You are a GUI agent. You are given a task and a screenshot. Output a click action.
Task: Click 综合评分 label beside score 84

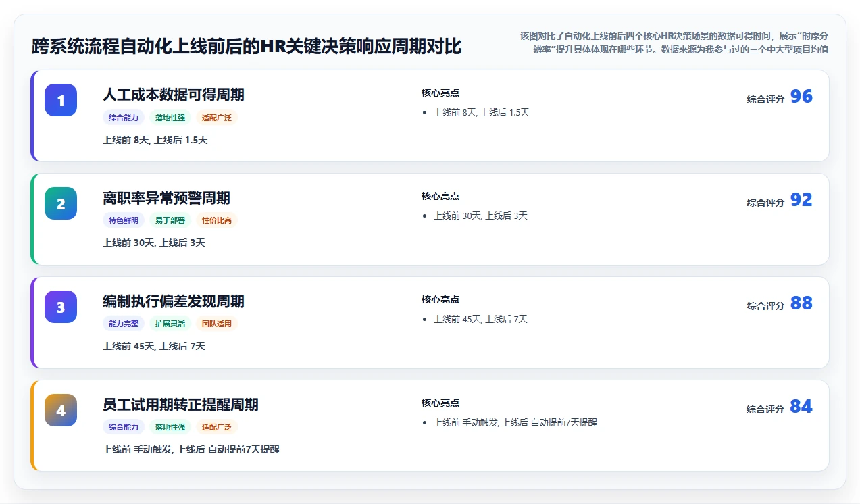[765, 409]
